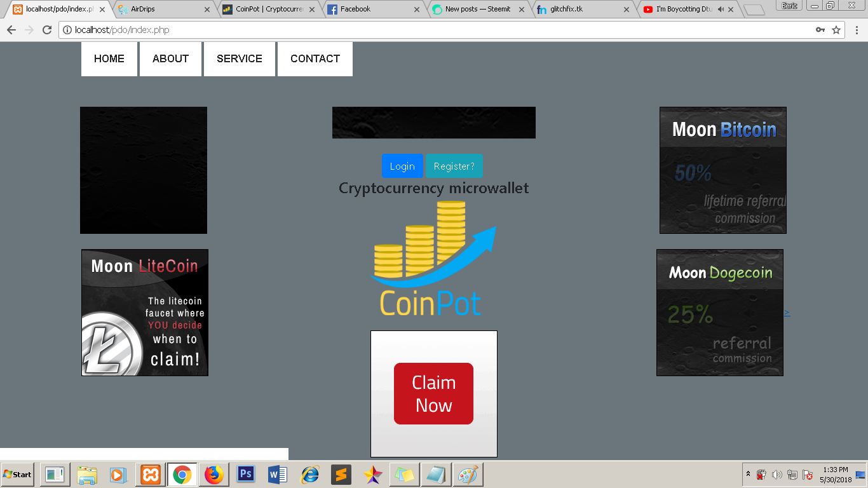Open the Paint palette icon in taskbar

(x=468, y=475)
